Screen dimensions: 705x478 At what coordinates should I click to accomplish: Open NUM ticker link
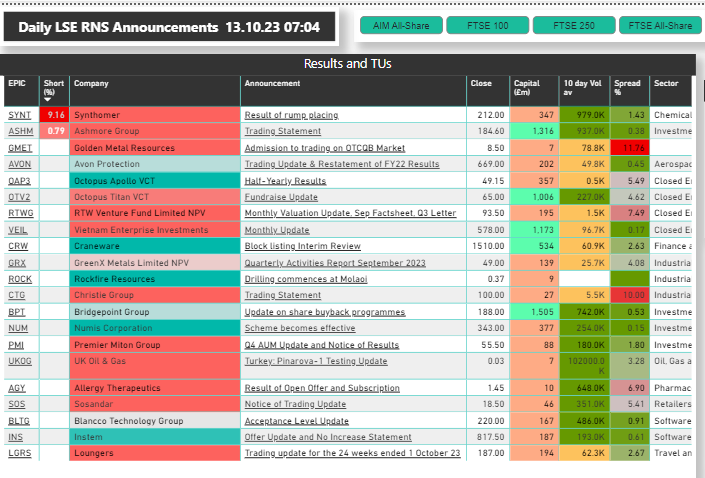pyautogui.click(x=18, y=328)
